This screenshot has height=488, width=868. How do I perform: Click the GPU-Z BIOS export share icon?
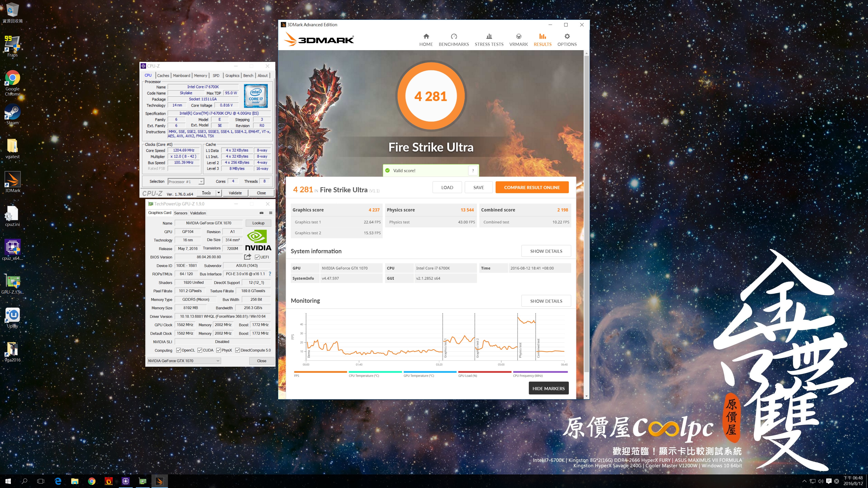pos(248,257)
